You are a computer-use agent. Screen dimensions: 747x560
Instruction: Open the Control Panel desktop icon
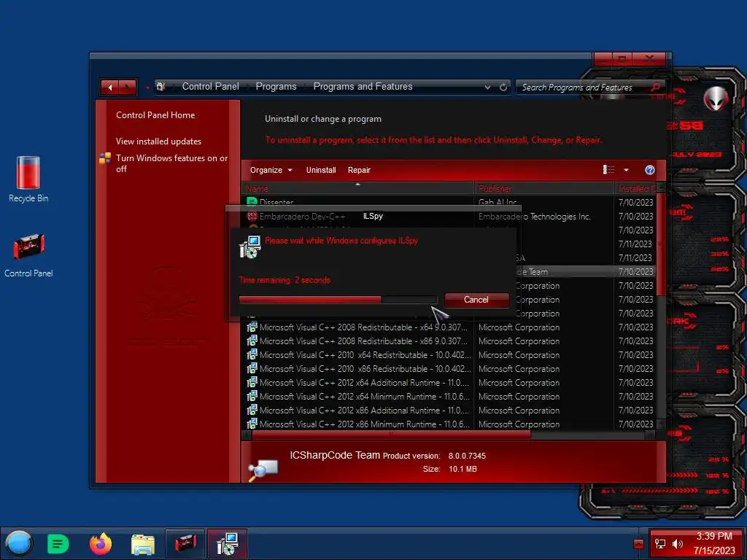coord(28,256)
